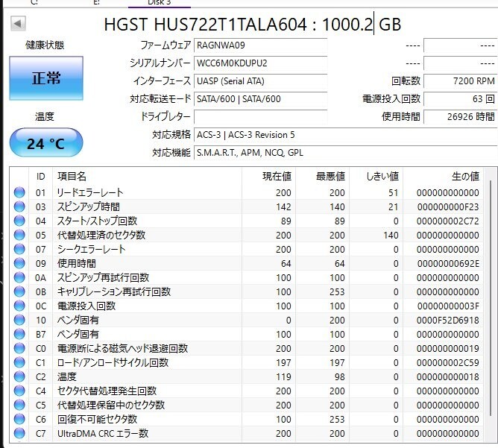
Task: Go to the previous disk arrow
Action: [18, 24]
